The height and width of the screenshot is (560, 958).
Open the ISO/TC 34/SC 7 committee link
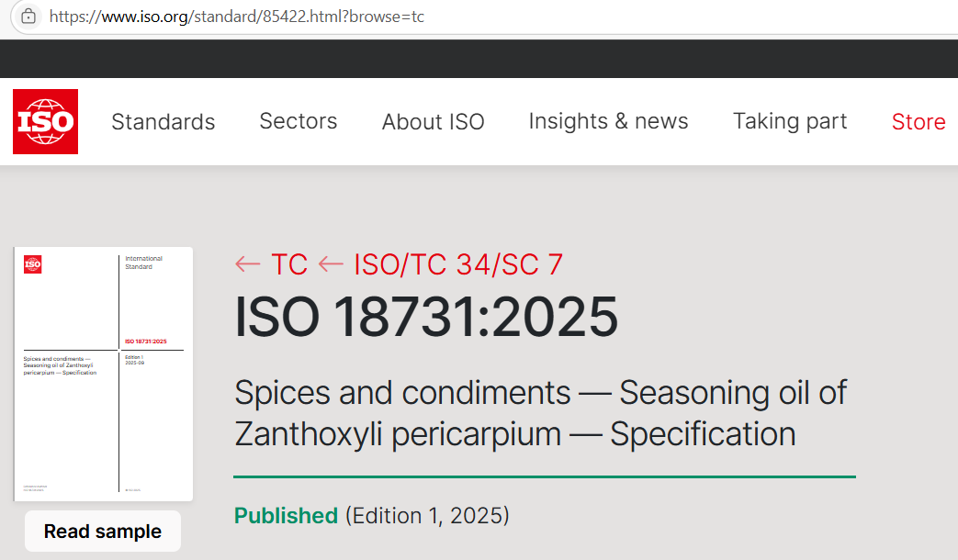(458, 264)
